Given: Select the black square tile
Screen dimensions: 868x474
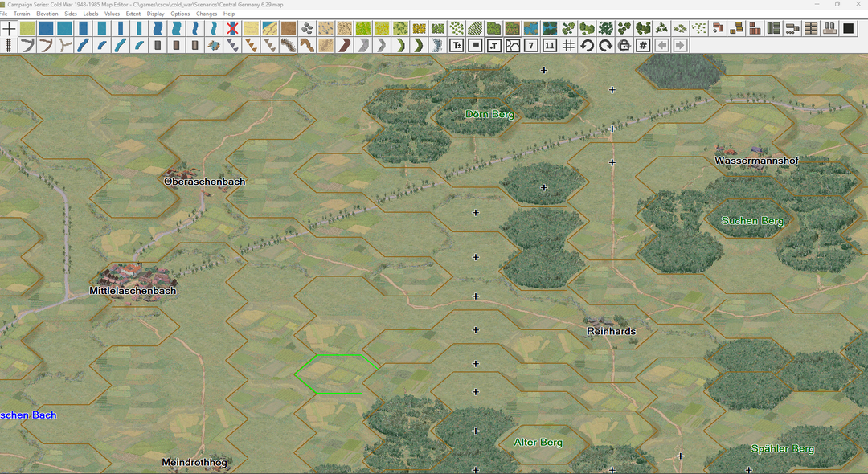Looking at the screenshot, I should [848, 27].
